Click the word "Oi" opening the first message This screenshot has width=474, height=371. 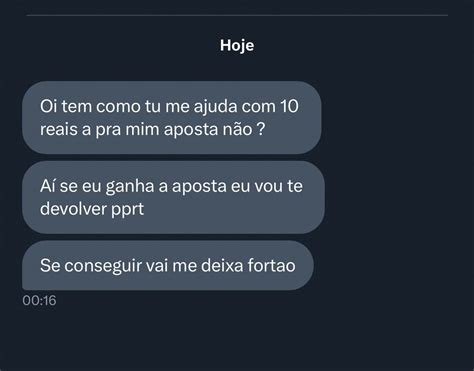point(49,107)
